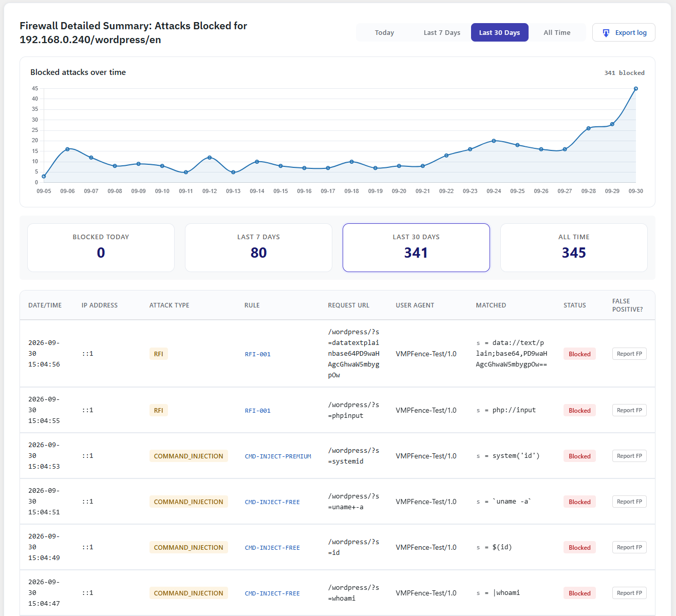
Task: Click the download icon in Export log
Action: point(606,33)
